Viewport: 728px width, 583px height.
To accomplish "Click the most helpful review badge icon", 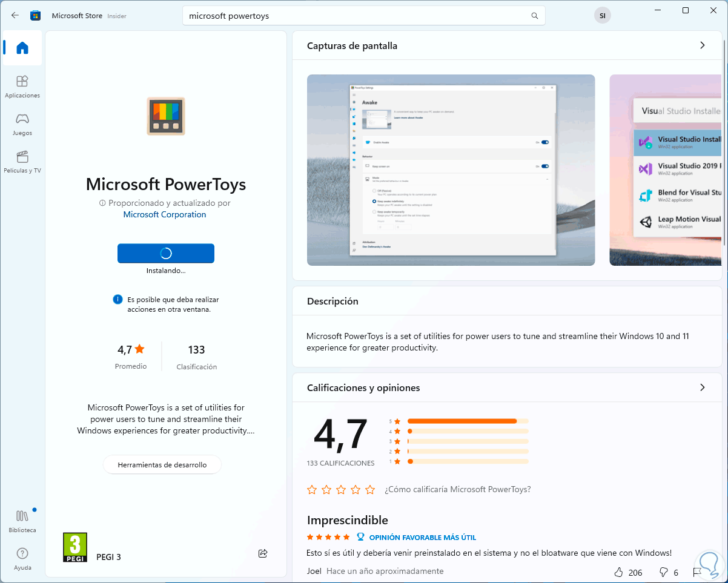I will (360, 537).
